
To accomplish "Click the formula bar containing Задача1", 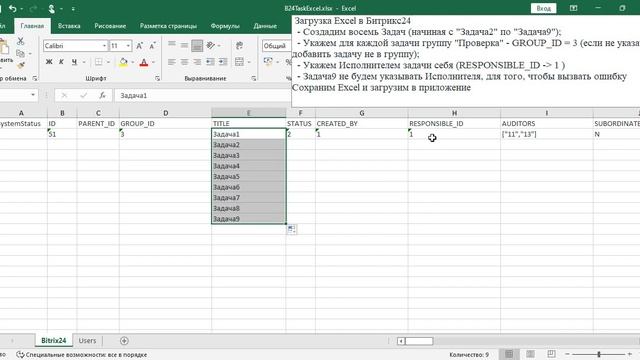I will pyautogui.click(x=203, y=95).
